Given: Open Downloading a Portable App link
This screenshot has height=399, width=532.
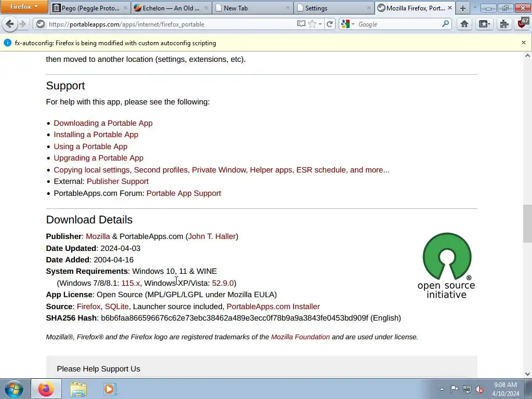Looking at the screenshot, I should coord(103,123).
